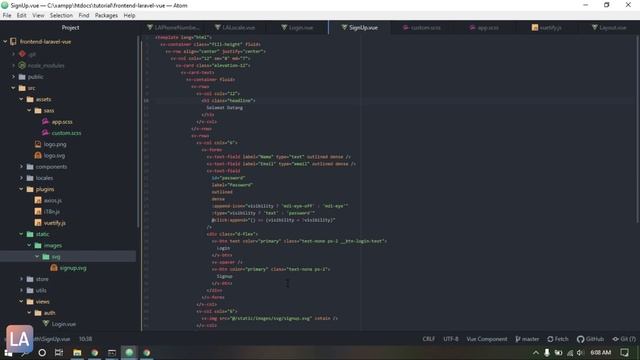The image size is (640, 360).
Task: Open the Packages menu
Action: click(106, 15)
